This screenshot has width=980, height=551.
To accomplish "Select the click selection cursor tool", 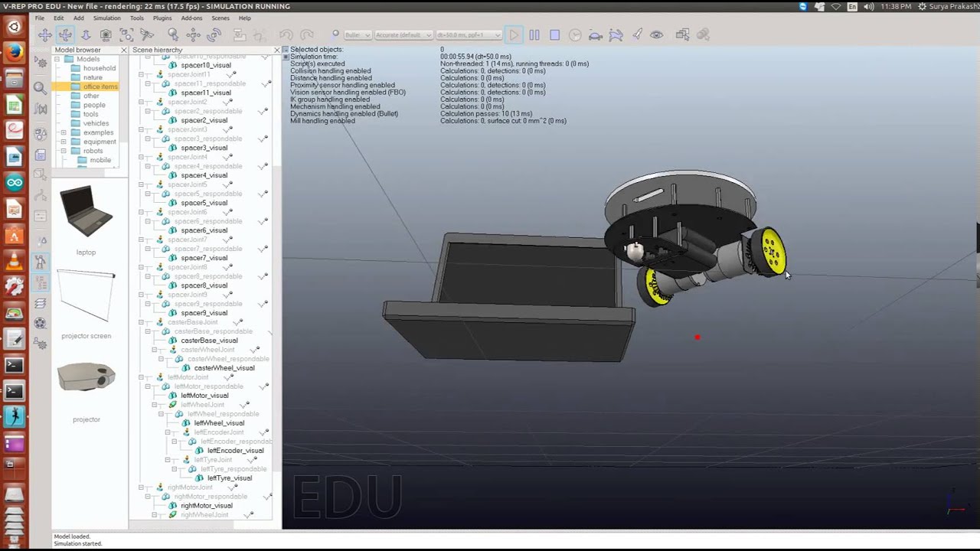I will coord(173,34).
